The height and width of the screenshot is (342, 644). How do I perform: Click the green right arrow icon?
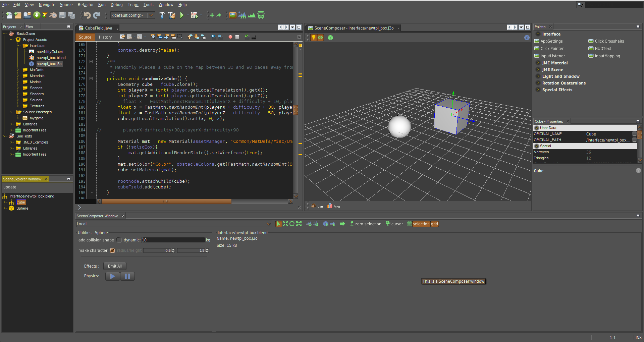tap(342, 224)
